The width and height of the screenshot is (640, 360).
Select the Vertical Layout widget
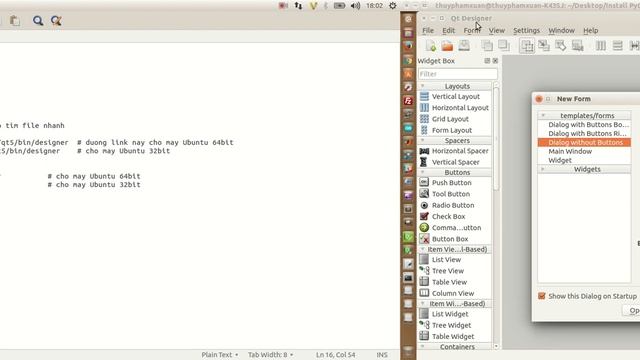455,97
